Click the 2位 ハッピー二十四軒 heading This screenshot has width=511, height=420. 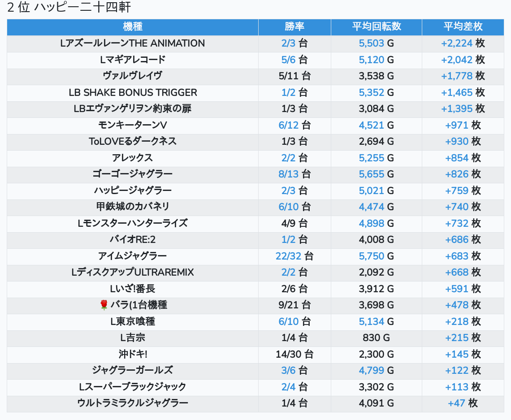point(69,8)
